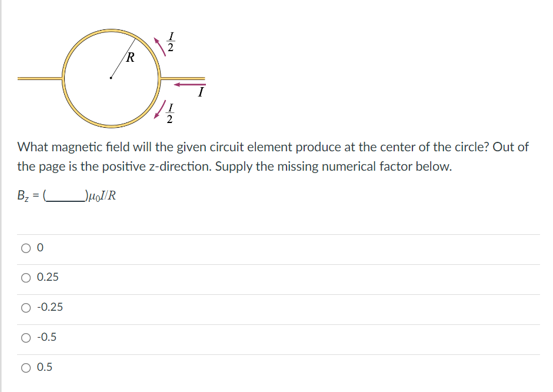The height and width of the screenshot is (392, 553).
Task: Select the radio button for answer 0
Action: pyautogui.click(x=25, y=248)
